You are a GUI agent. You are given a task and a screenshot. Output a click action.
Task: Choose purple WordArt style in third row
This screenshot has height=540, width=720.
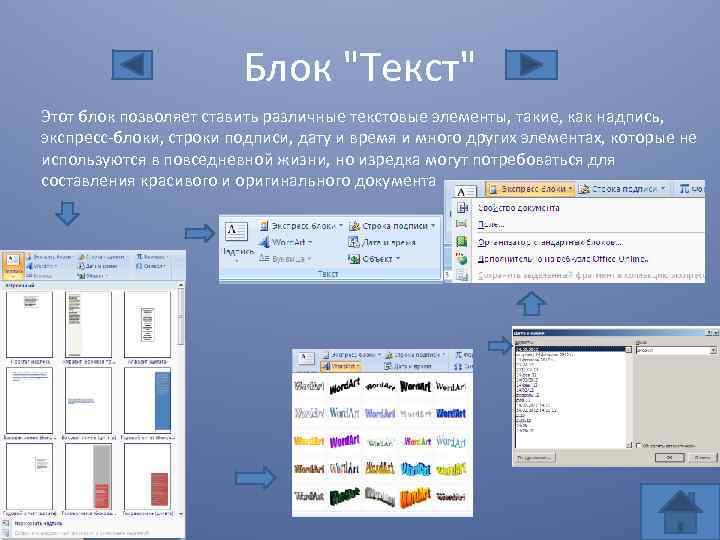pos(344,442)
